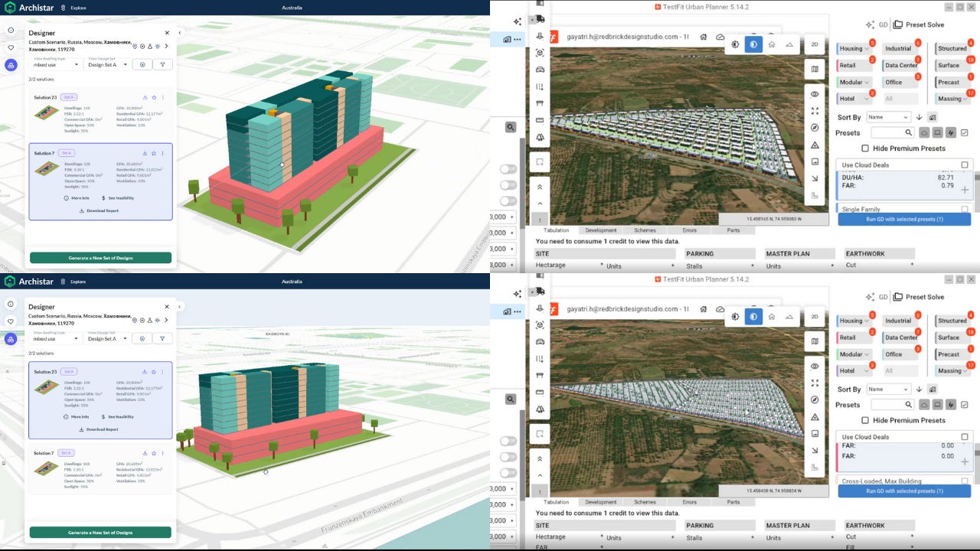
Task: Click See feasibility under Solution 7 in upper Archistar
Action: coord(117,198)
